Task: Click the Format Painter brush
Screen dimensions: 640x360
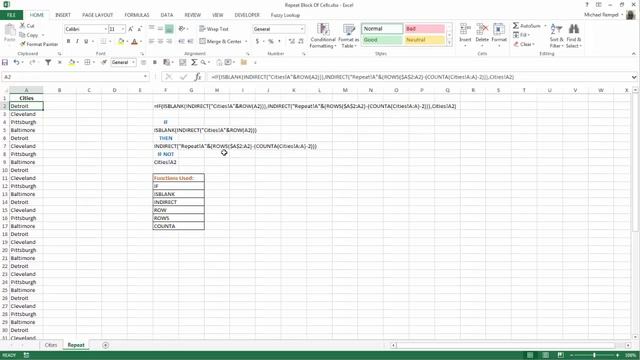Action: pyautogui.click(x=22, y=44)
